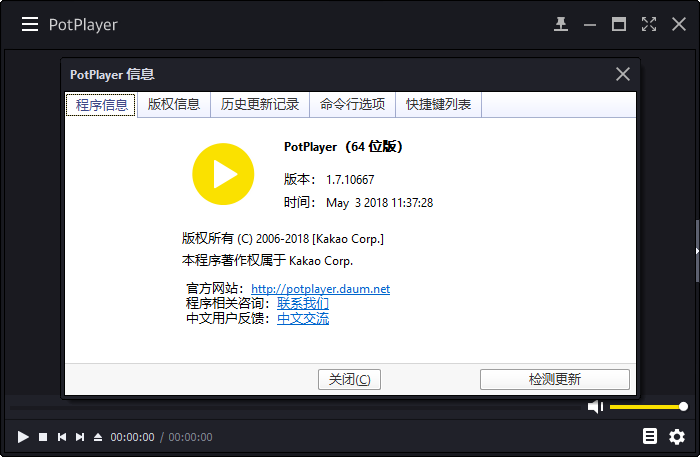Stop playback with the Stop button
The image size is (700, 457).
(43, 437)
